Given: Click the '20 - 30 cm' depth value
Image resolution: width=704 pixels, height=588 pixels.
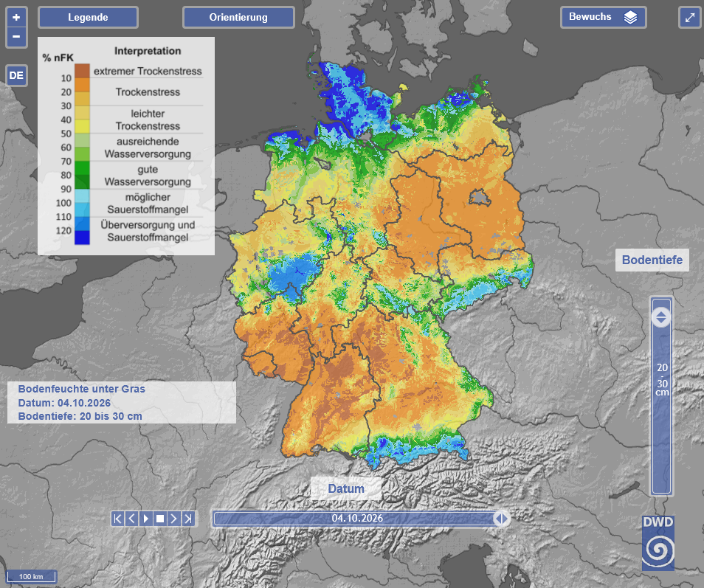Looking at the screenshot, I should [662, 380].
